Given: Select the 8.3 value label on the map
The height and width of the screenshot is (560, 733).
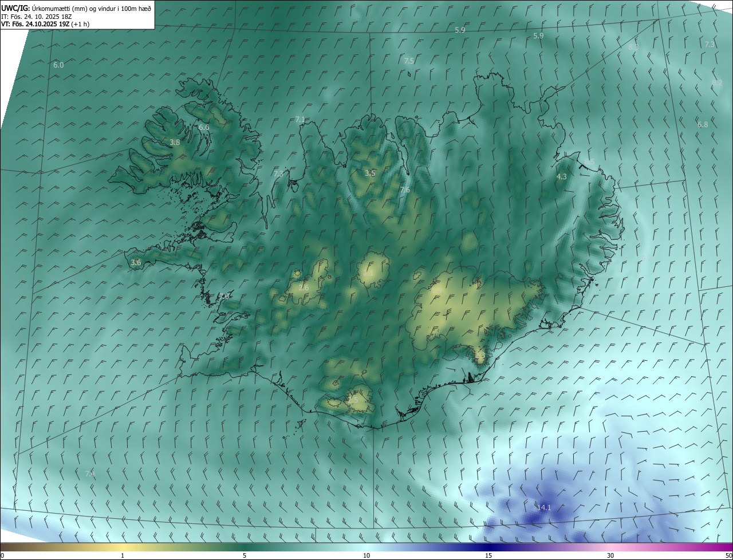Looking at the screenshot, I should pyautogui.click(x=633, y=47).
